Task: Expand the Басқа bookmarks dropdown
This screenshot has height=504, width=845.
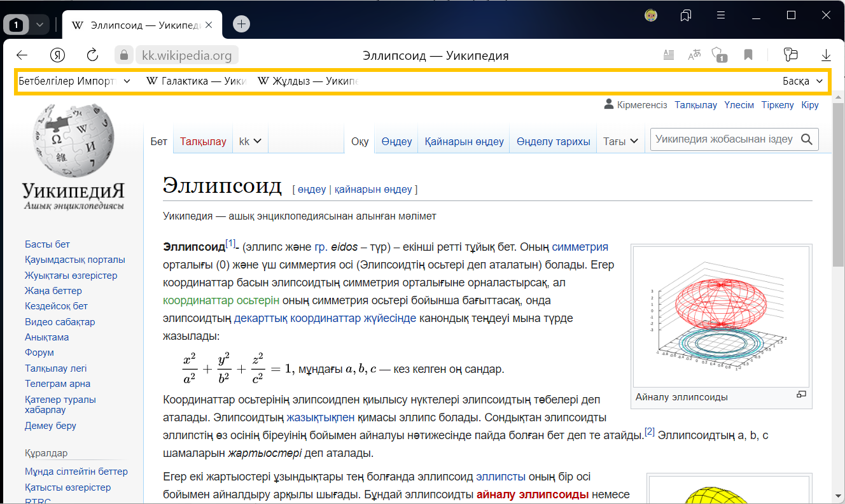Action: coord(802,81)
